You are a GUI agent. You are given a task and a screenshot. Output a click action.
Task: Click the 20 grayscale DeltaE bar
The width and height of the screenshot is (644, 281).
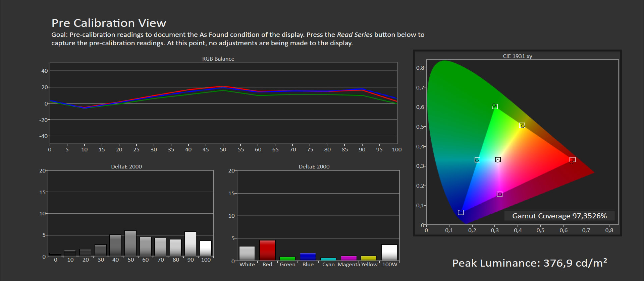pyautogui.click(x=85, y=253)
